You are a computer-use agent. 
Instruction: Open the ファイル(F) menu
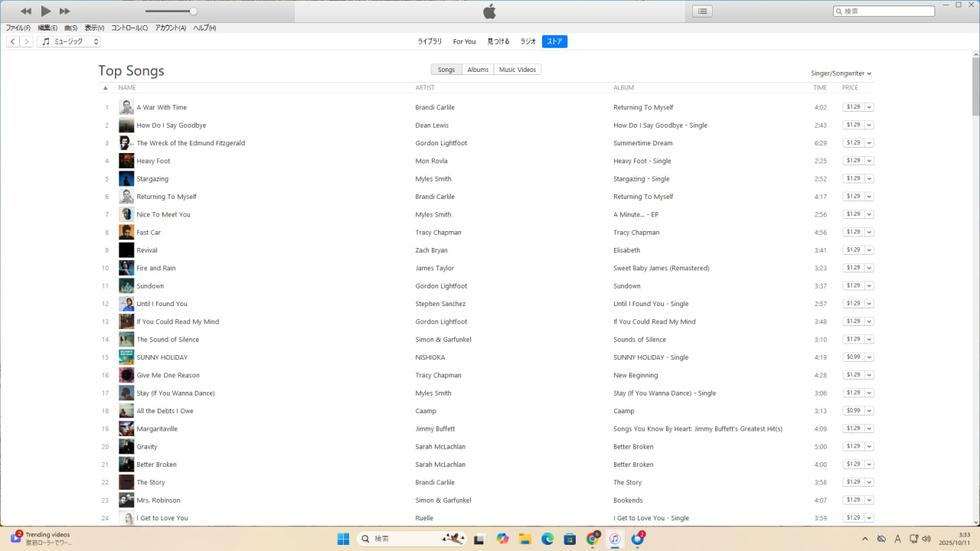(18, 28)
